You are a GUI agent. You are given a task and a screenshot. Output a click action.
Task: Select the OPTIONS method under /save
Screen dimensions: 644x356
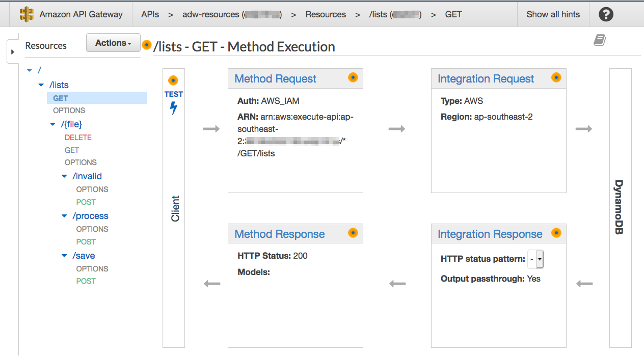tap(92, 269)
